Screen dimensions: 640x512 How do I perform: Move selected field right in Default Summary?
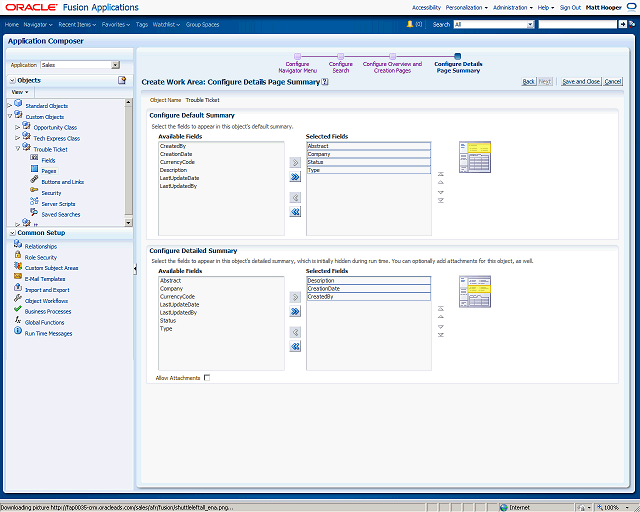[295, 163]
